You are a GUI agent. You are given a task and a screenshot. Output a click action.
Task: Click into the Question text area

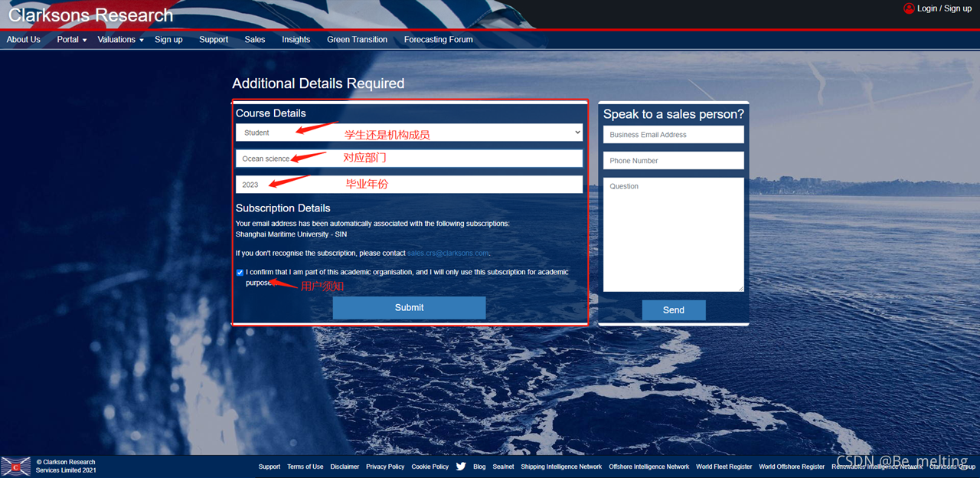674,234
